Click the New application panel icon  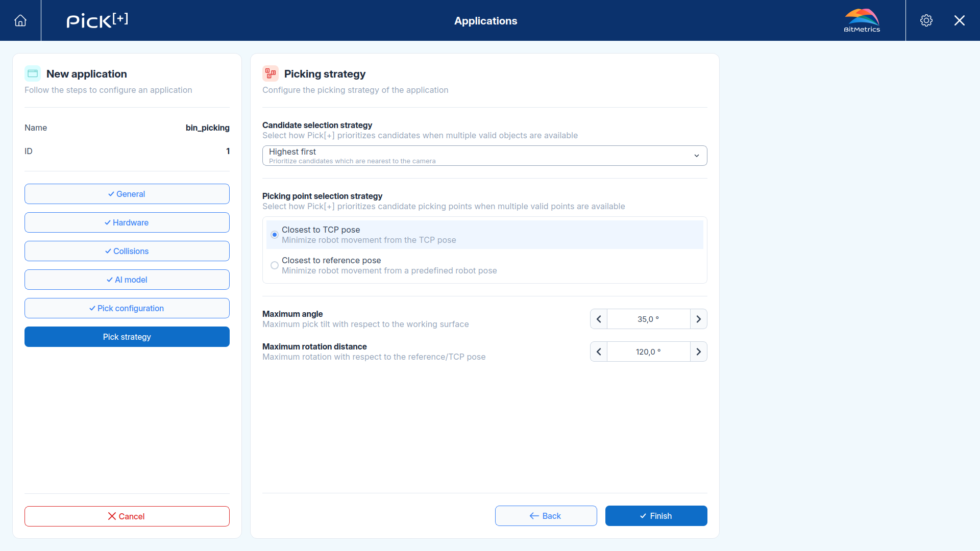coord(33,73)
